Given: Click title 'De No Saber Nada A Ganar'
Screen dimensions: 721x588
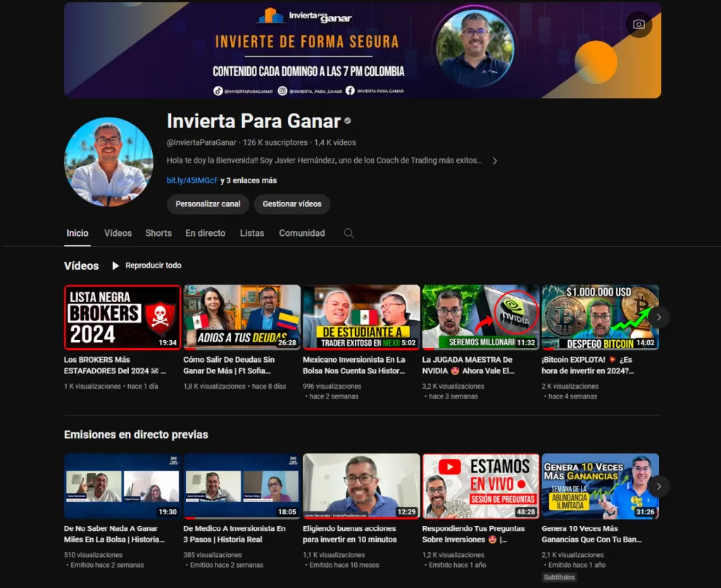Looking at the screenshot, I should pyautogui.click(x=114, y=534).
